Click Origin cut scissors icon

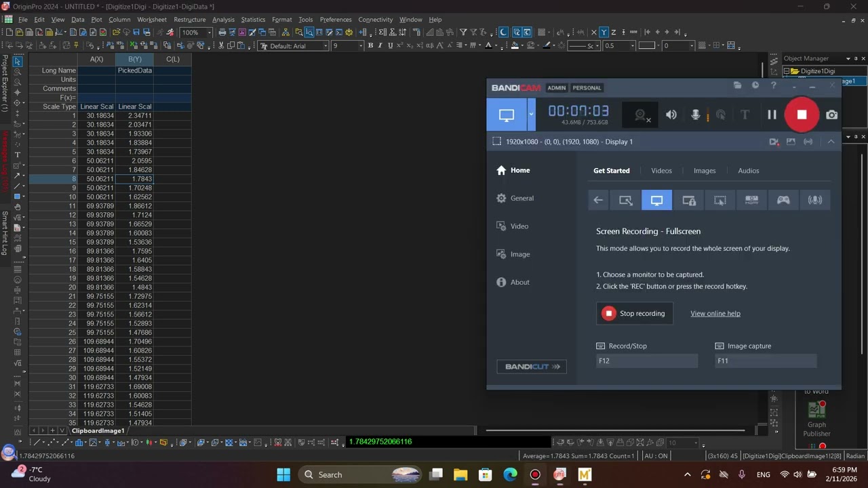(222, 45)
